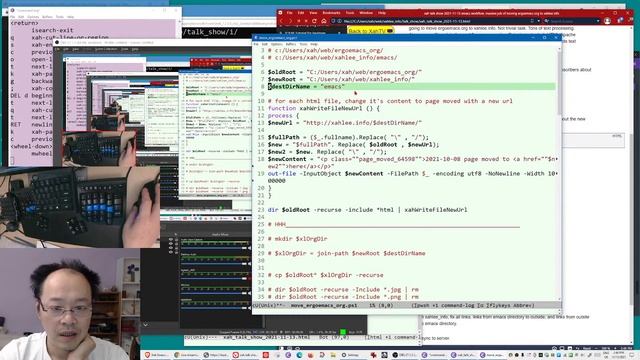
Task: Click line dir $oldRoot -recurse -include *html
Action: (x=367, y=210)
